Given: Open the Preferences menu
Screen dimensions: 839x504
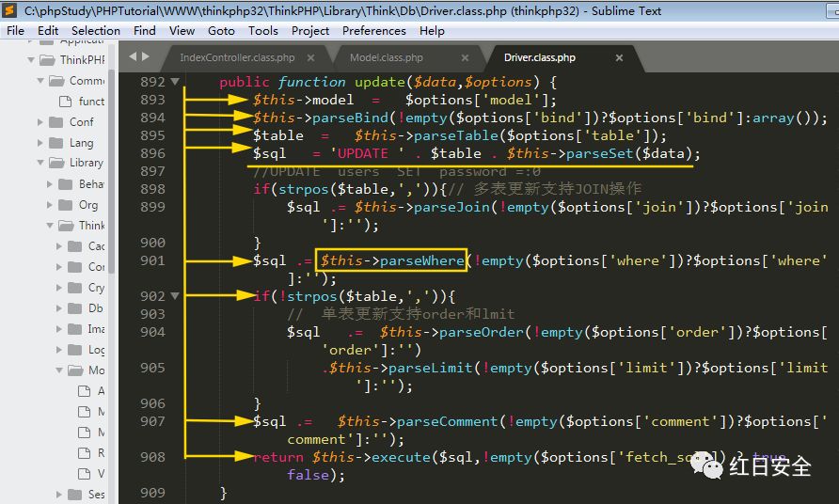Looking at the screenshot, I should tap(374, 30).
